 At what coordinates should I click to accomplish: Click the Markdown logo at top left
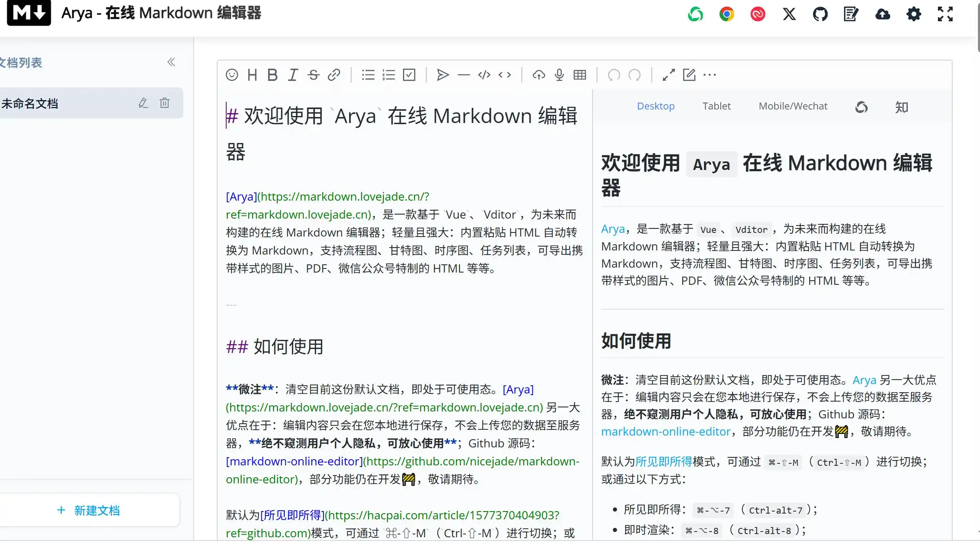click(29, 13)
